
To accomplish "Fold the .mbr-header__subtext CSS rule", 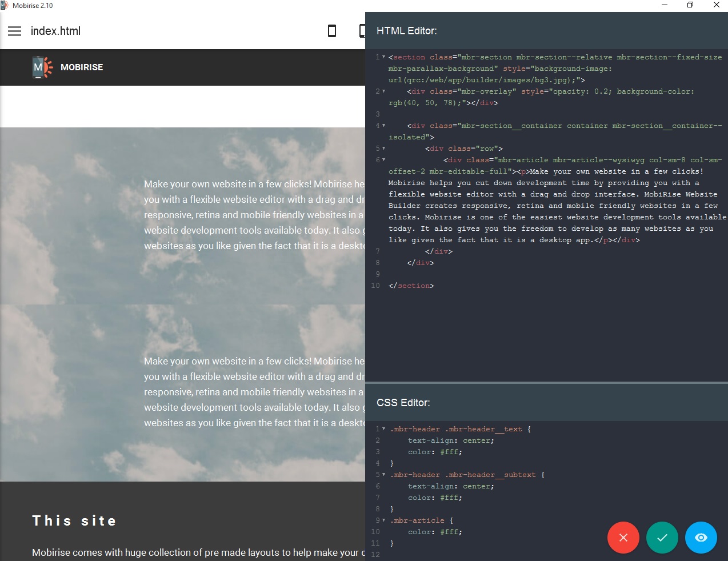I will tap(383, 475).
